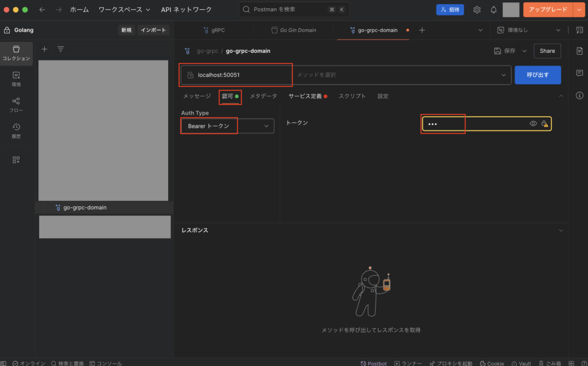Open Vault in the status bar
588x366 pixels.
coord(521,363)
